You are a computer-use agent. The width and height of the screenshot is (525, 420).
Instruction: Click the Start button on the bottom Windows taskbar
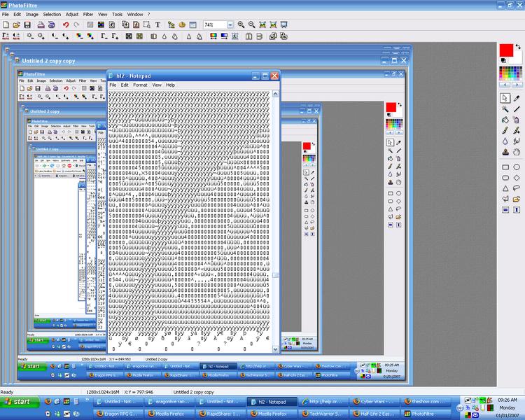(x=18, y=401)
